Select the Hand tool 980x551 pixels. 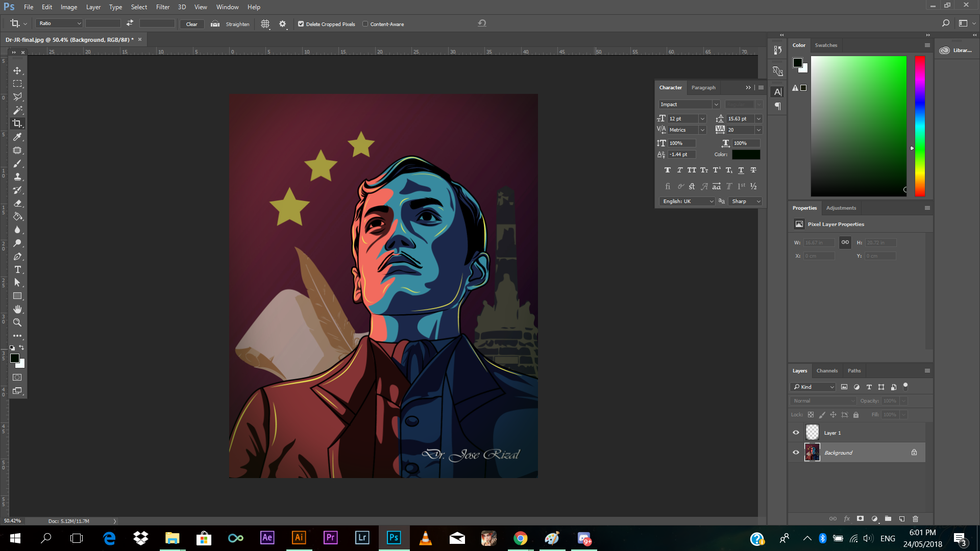[17, 309]
